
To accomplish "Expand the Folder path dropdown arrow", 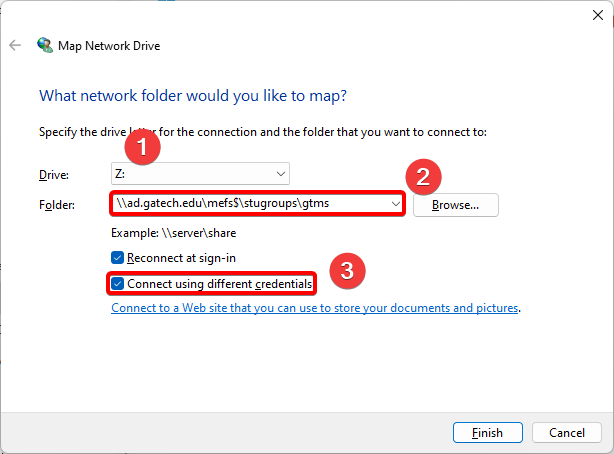I will coord(396,204).
